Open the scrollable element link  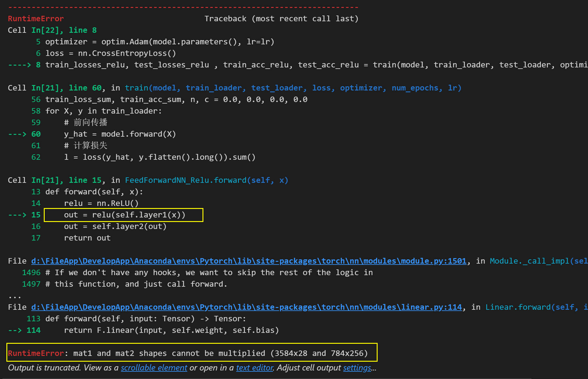(x=154, y=368)
